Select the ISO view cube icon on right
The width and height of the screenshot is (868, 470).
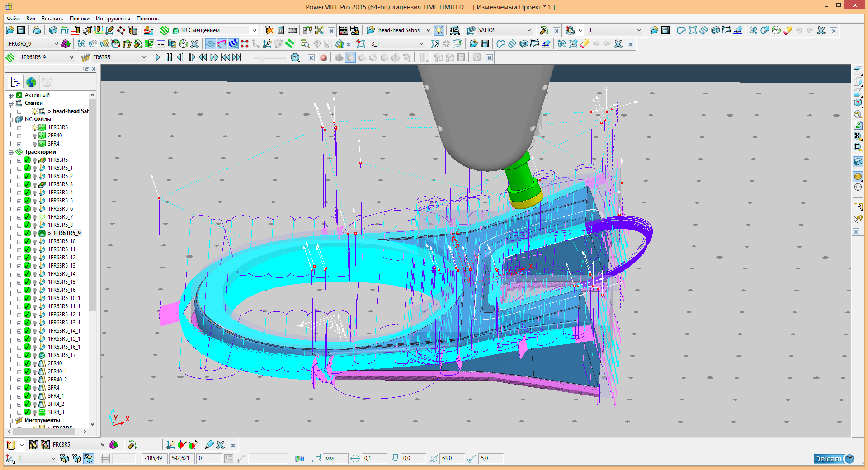point(858,103)
